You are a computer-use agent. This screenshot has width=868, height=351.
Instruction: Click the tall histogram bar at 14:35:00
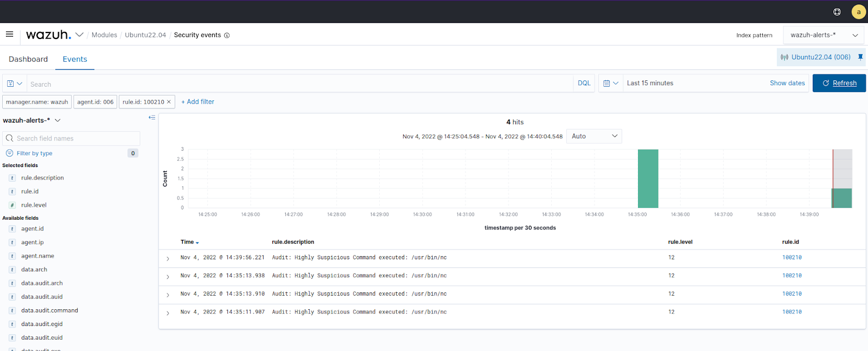click(648, 178)
